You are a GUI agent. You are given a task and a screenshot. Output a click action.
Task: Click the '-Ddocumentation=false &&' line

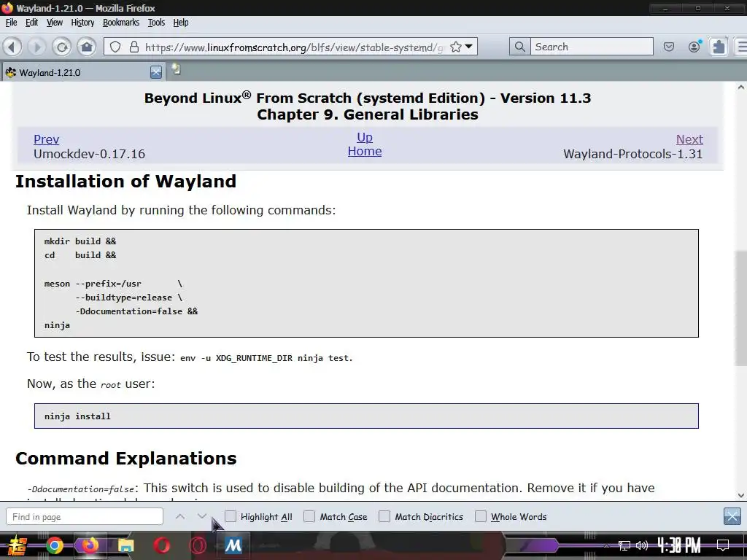click(x=136, y=311)
